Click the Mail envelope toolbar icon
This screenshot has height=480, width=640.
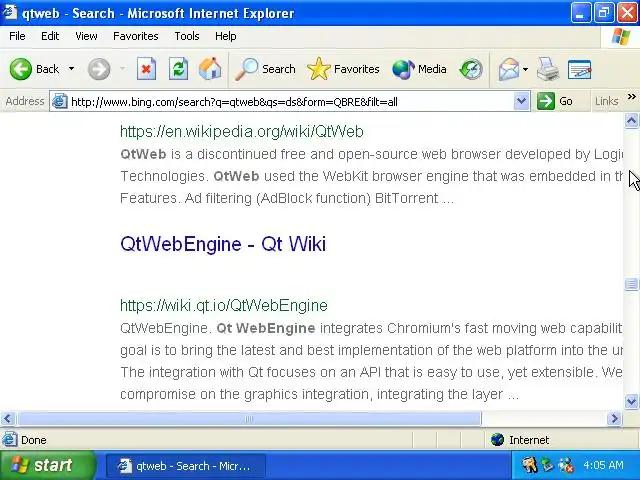coord(509,69)
